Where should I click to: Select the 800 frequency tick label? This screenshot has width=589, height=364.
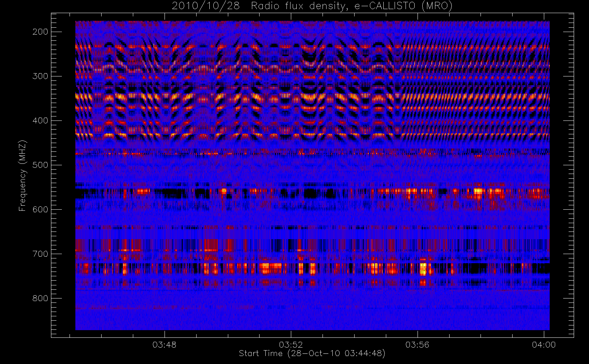click(40, 298)
